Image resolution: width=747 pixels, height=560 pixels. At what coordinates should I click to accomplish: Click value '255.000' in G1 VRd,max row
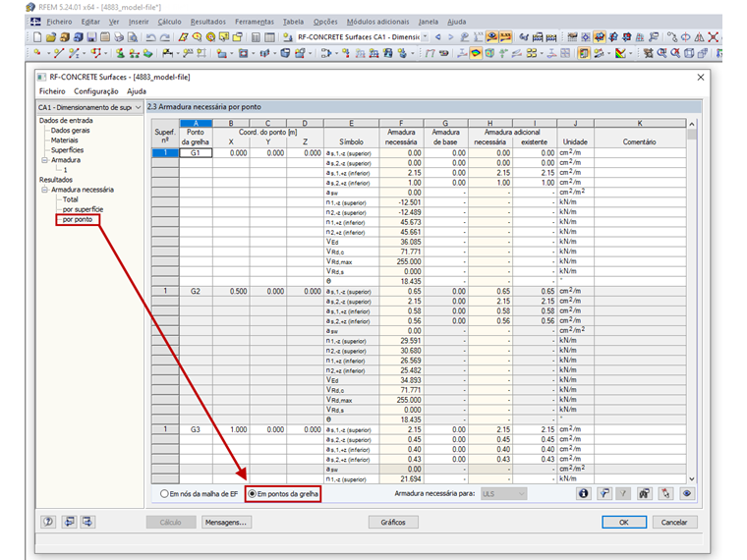409,261
